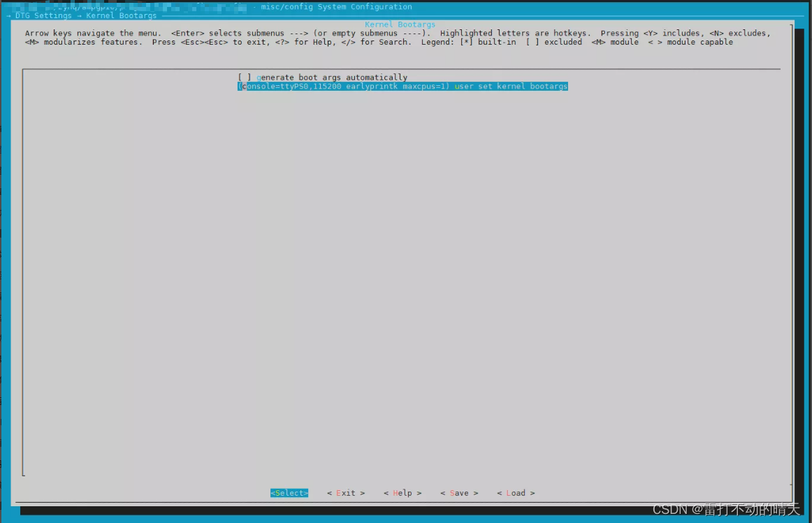Activate the Select button
This screenshot has height=523, width=812.
[x=289, y=493]
